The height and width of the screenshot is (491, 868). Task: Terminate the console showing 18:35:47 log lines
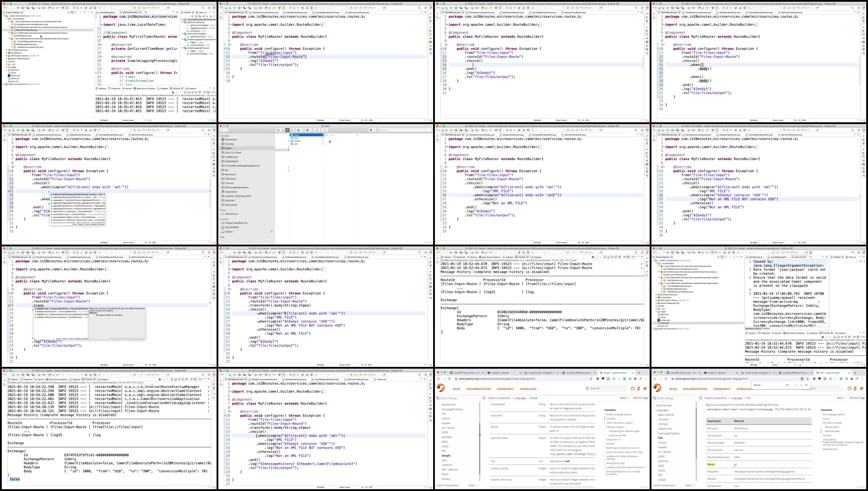click(173, 92)
